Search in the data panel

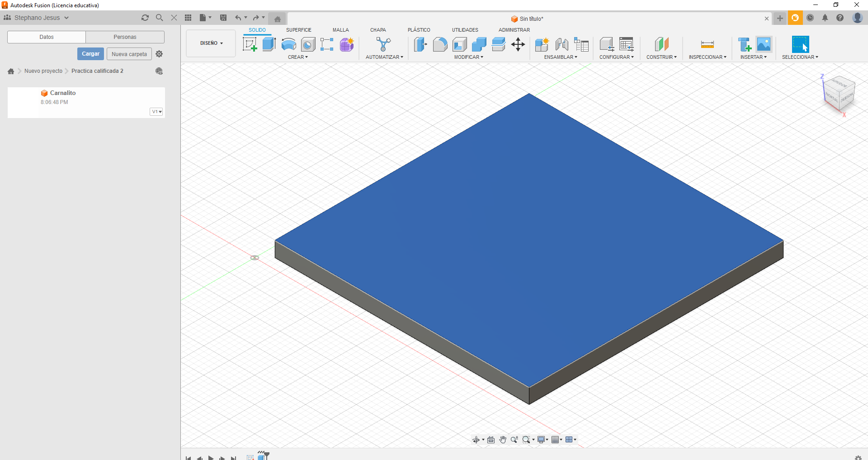[x=159, y=18]
